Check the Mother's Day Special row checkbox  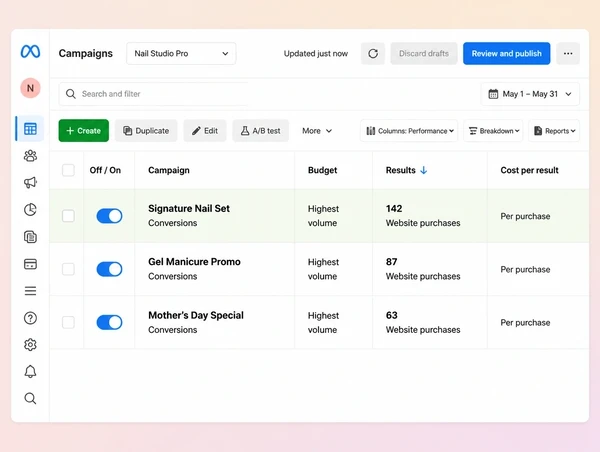pyautogui.click(x=68, y=322)
